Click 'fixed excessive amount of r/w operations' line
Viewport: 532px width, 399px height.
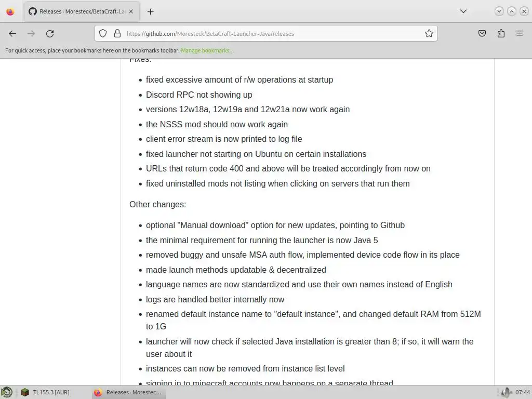click(240, 79)
